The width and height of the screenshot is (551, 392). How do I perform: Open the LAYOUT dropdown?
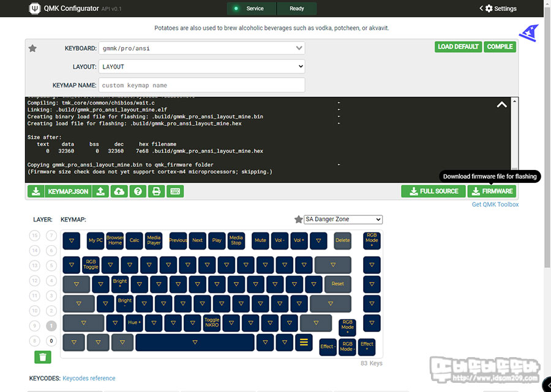pos(201,66)
